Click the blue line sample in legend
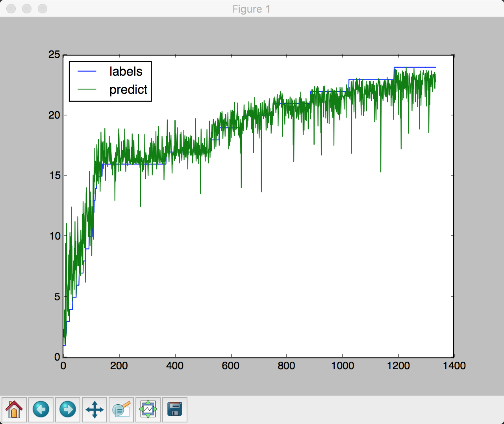This screenshot has width=504, height=424. pyautogui.click(x=87, y=71)
